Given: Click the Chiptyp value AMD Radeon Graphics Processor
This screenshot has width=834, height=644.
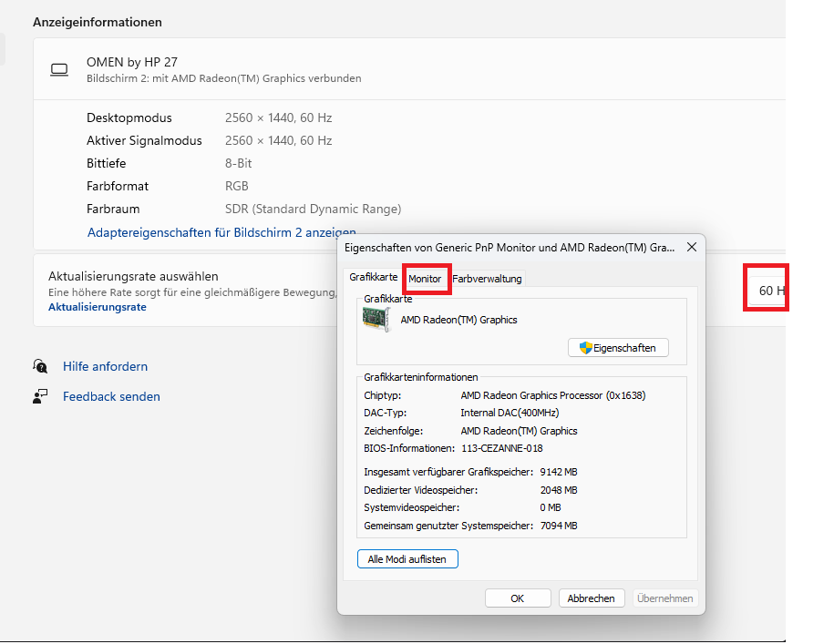Looking at the screenshot, I should pos(553,395).
